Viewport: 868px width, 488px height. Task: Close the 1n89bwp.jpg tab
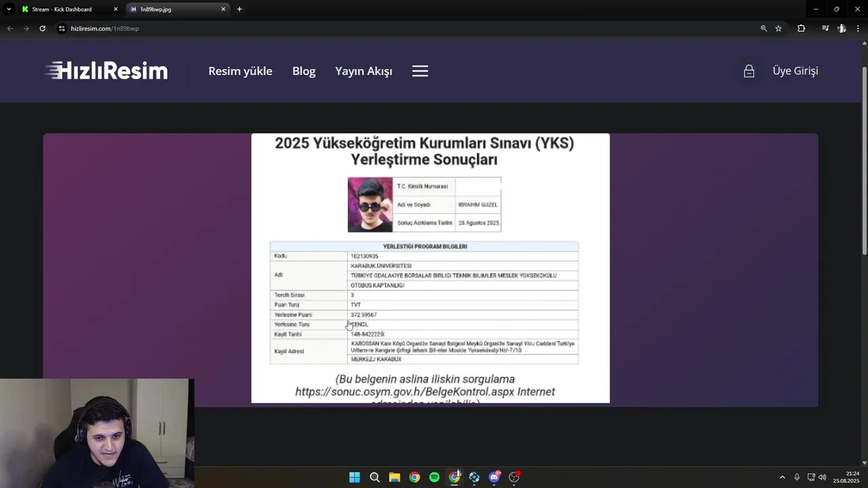pyautogui.click(x=223, y=9)
